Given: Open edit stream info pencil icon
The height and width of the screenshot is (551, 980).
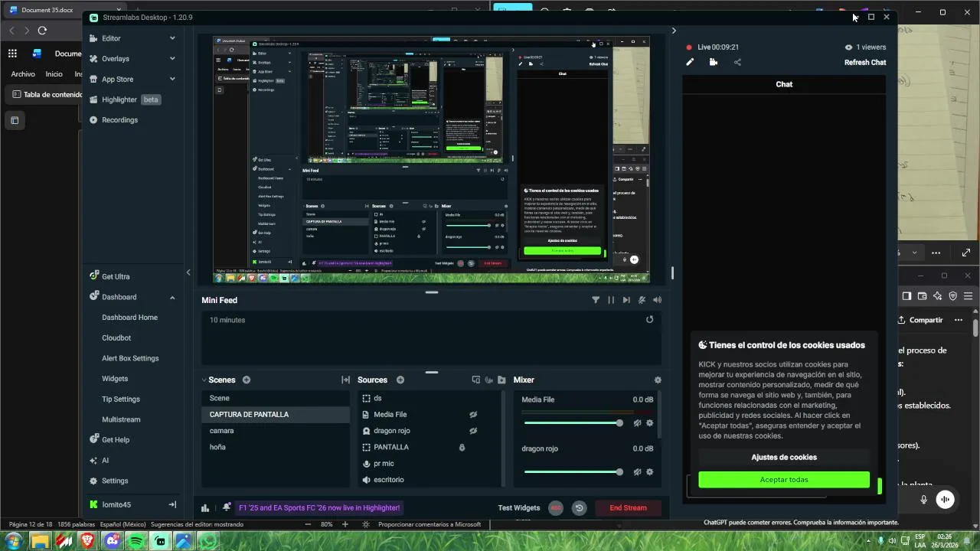Looking at the screenshot, I should click(690, 63).
